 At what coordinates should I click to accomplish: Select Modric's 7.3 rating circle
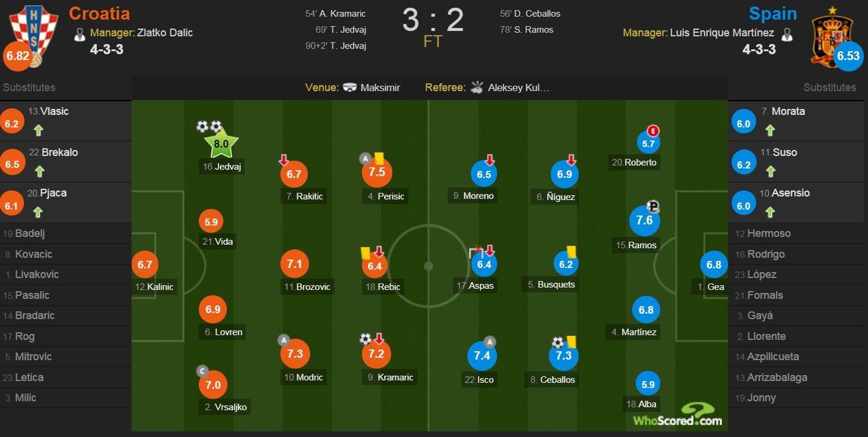[295, 354]
